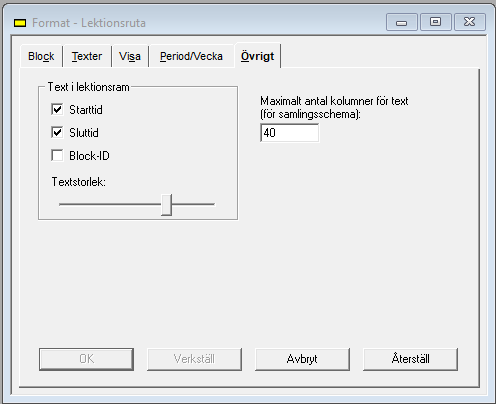Screen dimensions: 496x404
Task: Open the Texter tab
Action: [87, 56]
